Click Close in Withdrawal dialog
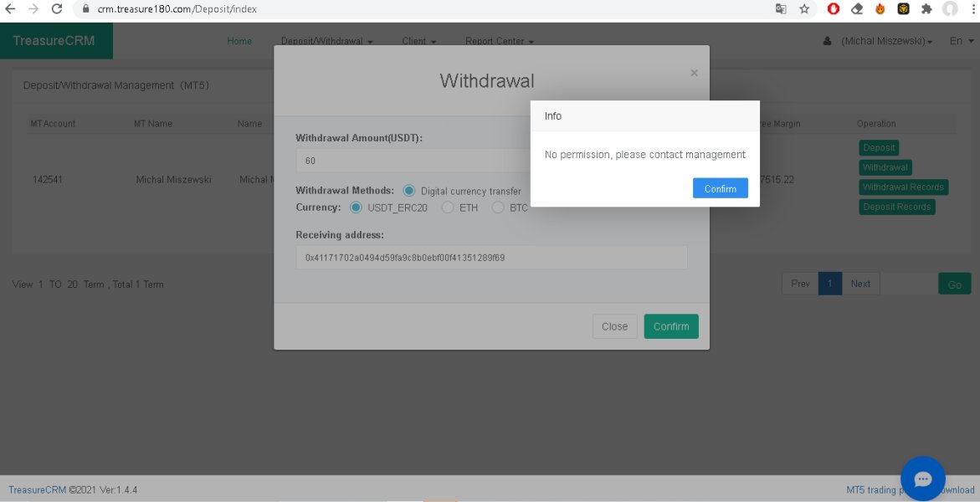This screenshot has width=980, height=502. click(x=614, y=326)
